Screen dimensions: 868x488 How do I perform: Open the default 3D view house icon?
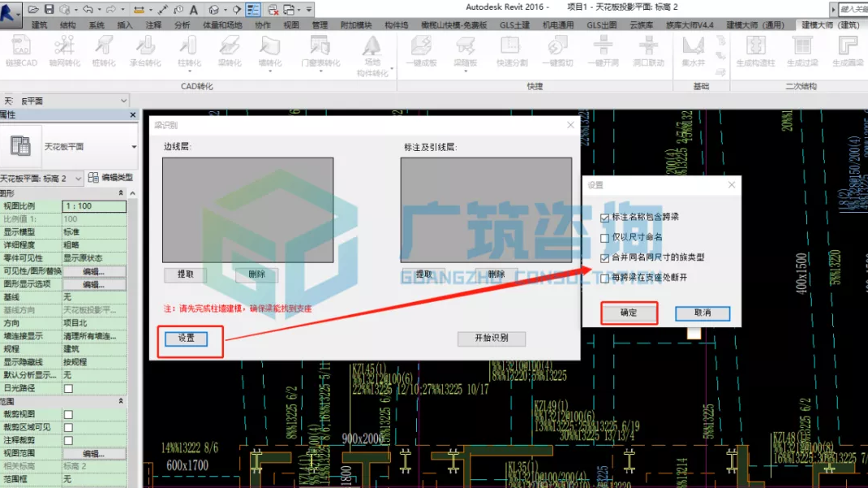point(213,10)
